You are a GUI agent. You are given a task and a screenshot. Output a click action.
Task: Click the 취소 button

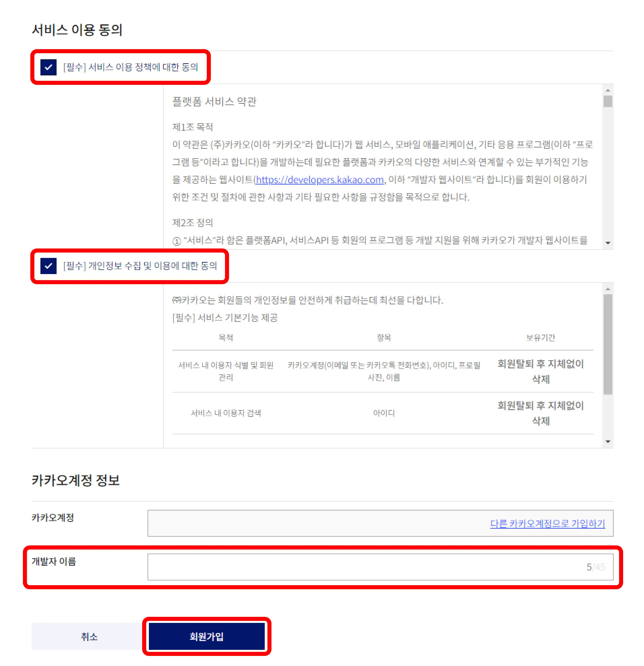[89, 636]
